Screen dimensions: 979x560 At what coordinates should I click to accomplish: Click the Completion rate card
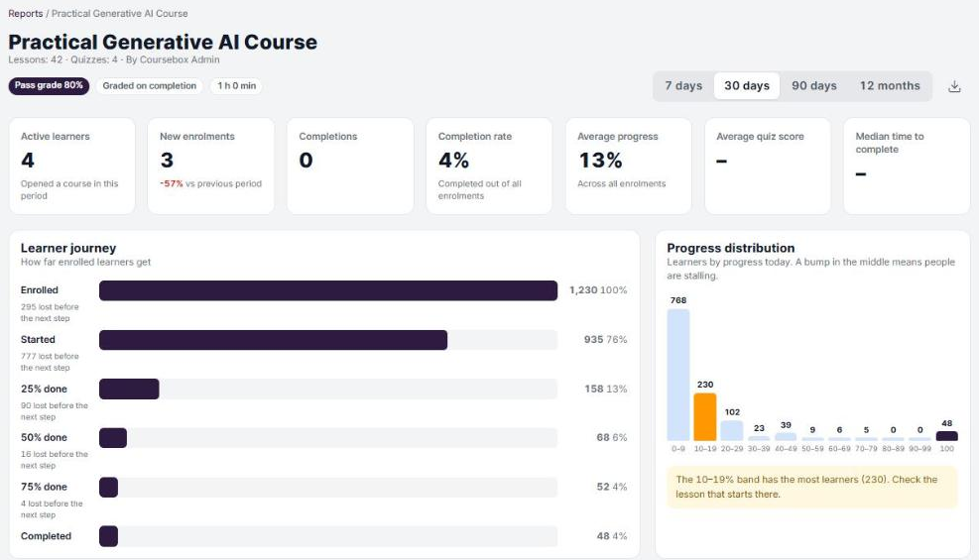(x=490, y=166)
